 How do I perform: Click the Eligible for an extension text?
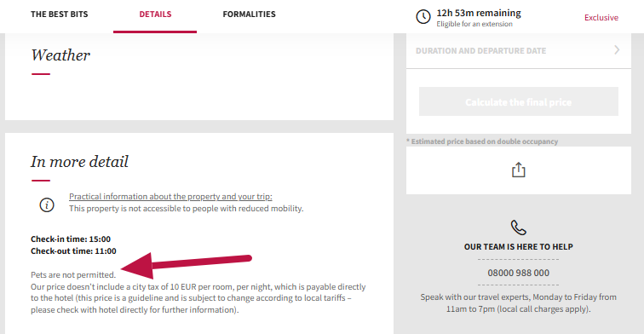pyautogui.click(x=474, y=24)
